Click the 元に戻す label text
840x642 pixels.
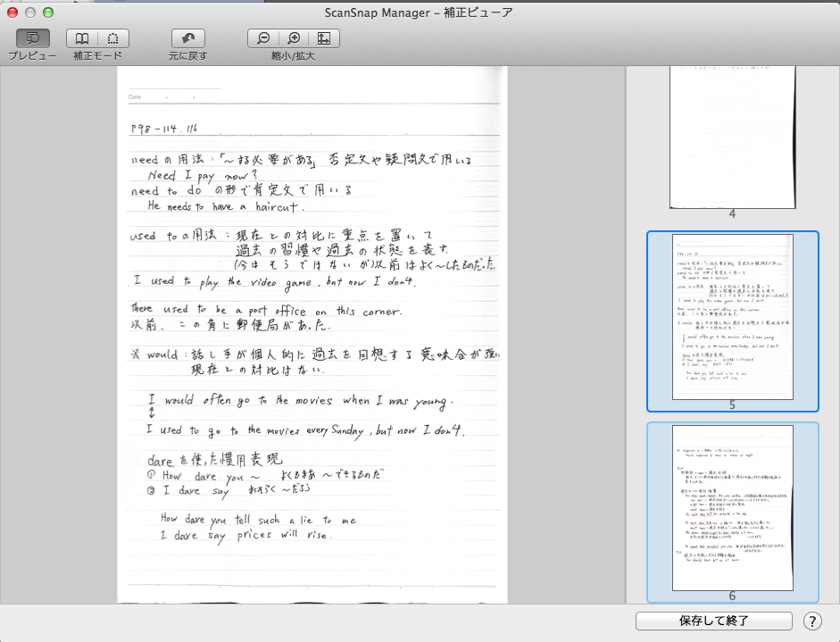[188, 56]
